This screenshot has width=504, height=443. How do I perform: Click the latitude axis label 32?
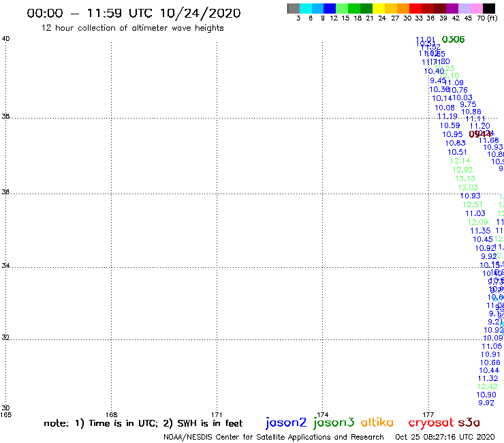pos(5,337)
